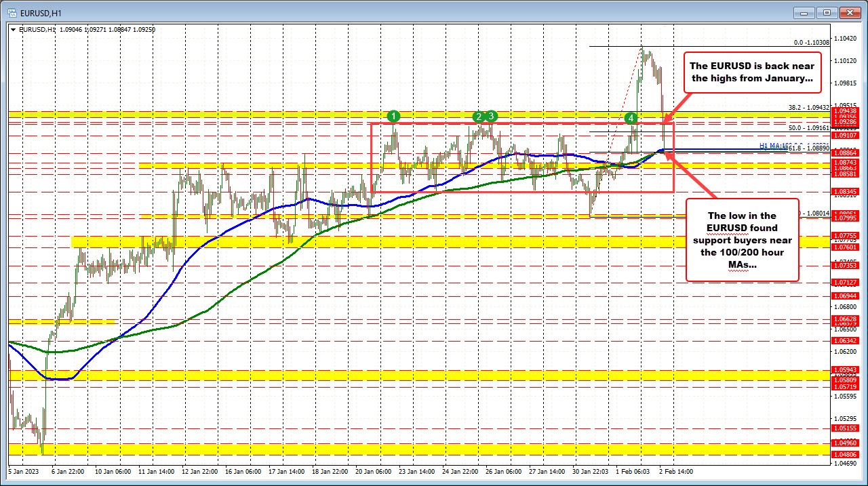Click the chart icon in the EURUSD title bar

pos(10,12)
